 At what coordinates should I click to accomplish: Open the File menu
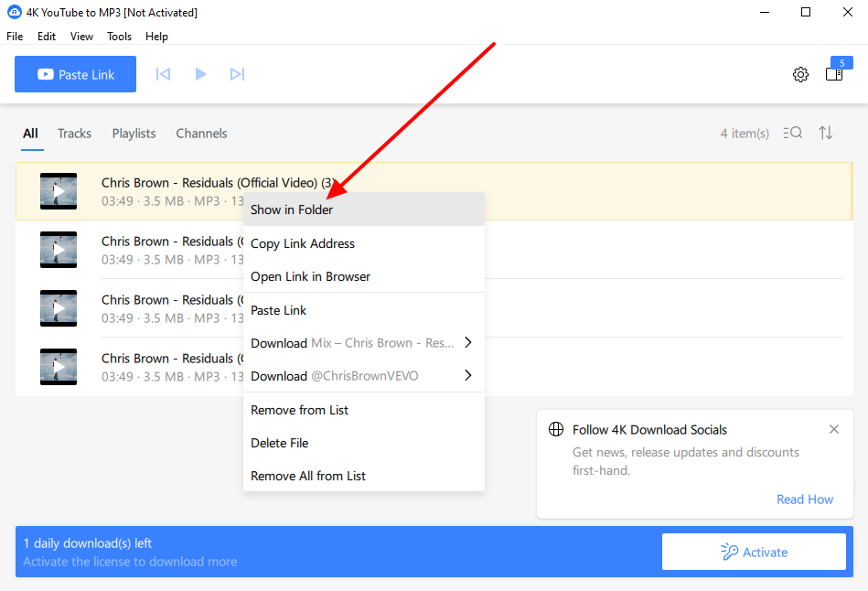[15, 37]
